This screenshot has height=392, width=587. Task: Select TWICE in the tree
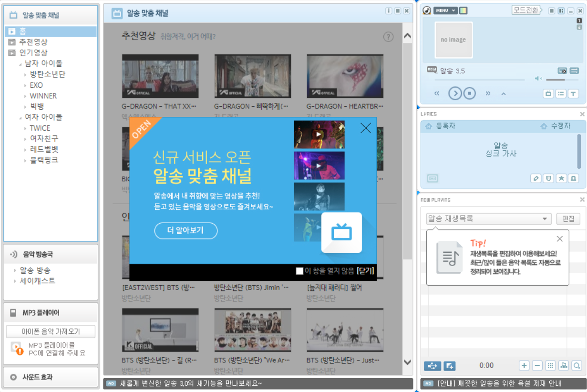40,128
